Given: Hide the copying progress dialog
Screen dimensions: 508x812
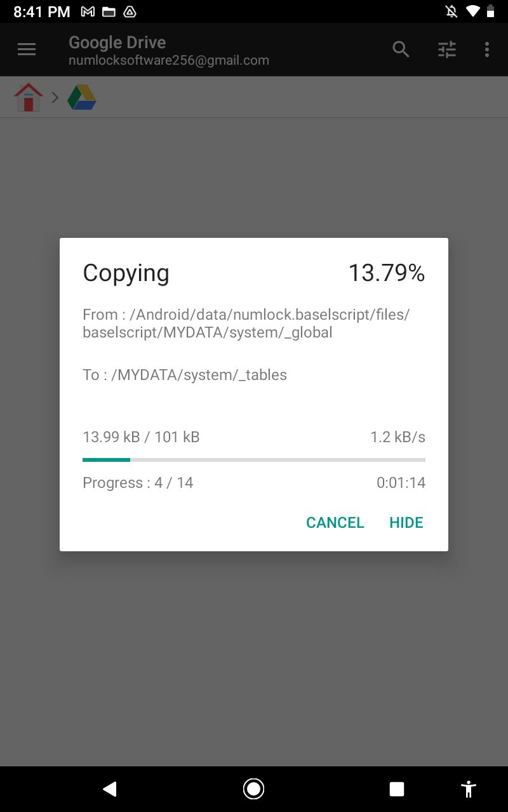Looking at the screenshot, I should pyautogui.click(x=406, y=522).
